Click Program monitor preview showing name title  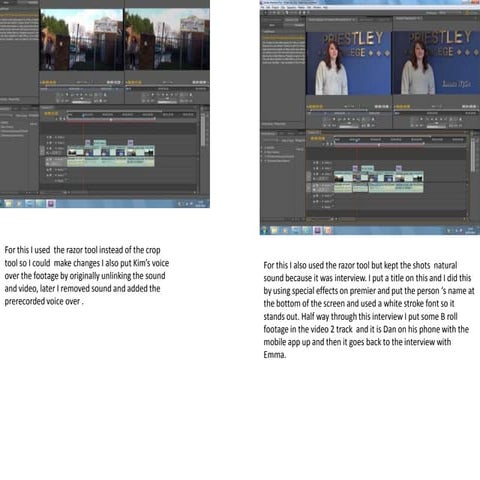tap(436, 63)
